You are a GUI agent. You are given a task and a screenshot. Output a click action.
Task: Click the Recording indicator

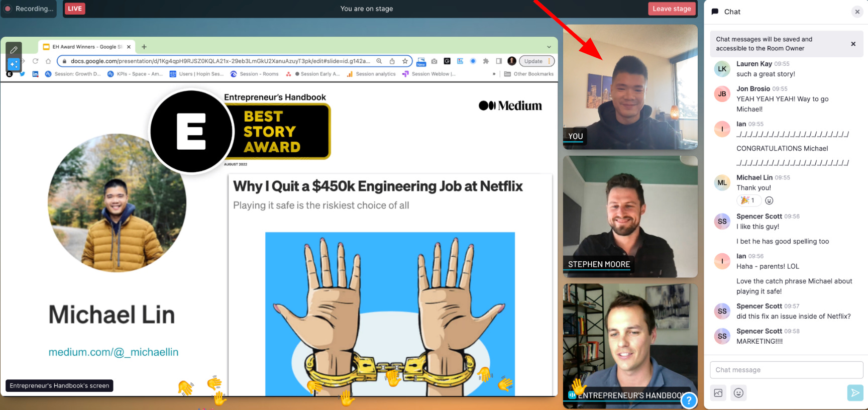29,9
